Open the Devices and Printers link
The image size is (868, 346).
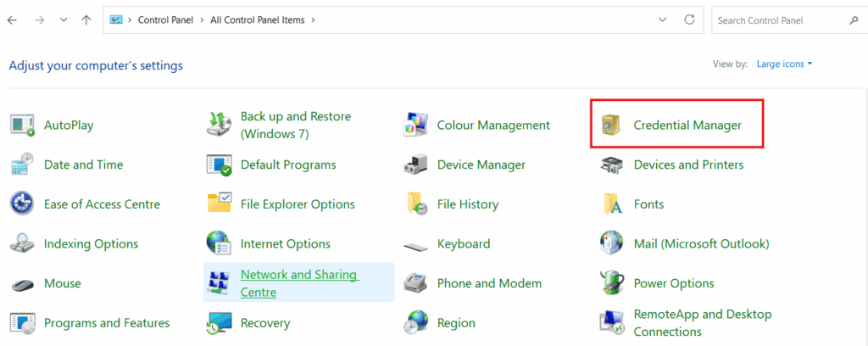pyautogui.click(x=688, y=165)
